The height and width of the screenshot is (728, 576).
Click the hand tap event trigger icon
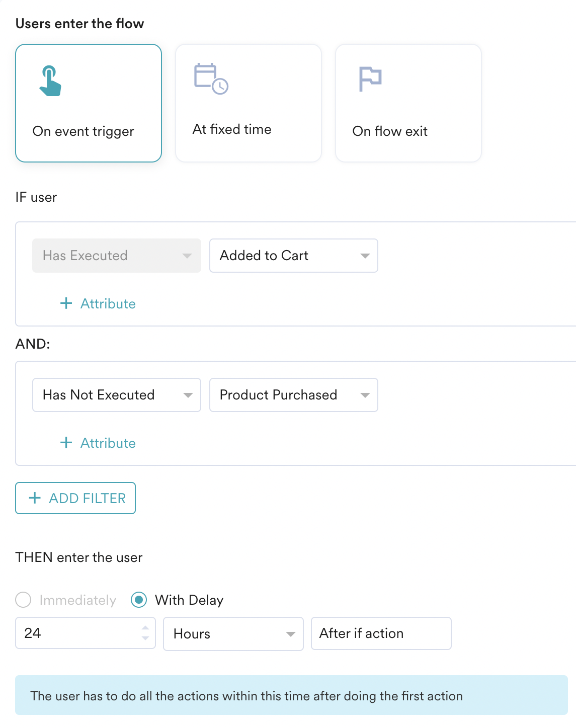(50, 80)
